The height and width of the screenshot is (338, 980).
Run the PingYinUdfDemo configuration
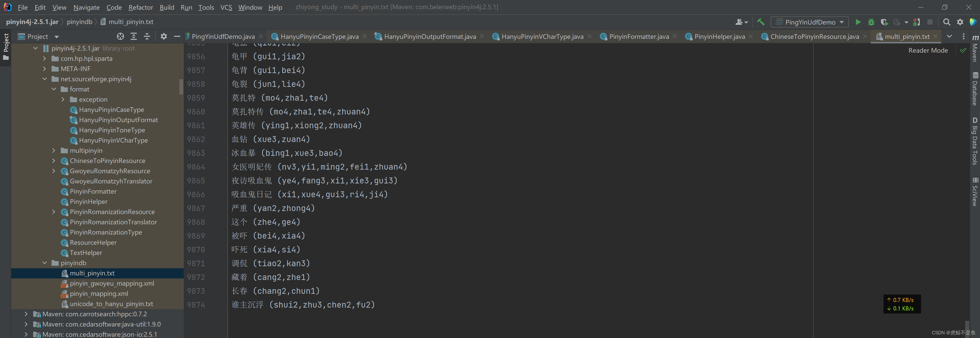(858, 22)
